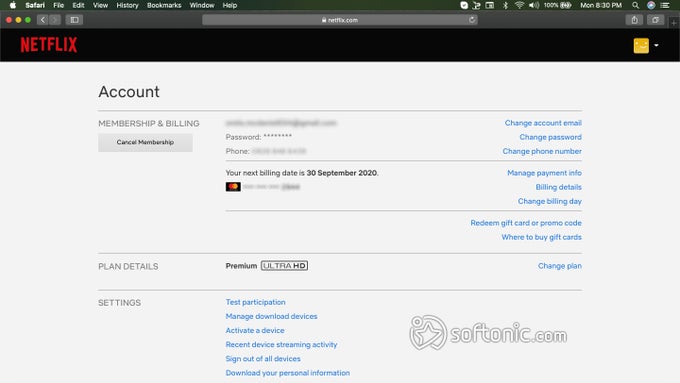Open the yellow profile avatar menu
The height and width of the screenshot is (383, 680).
pos(641,46)
